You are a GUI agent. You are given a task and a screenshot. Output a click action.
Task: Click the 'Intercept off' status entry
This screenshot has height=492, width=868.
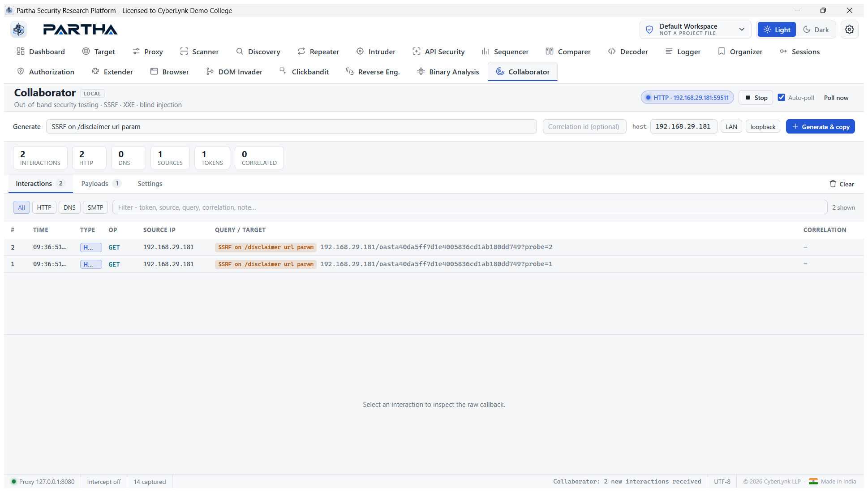(104, 482)
